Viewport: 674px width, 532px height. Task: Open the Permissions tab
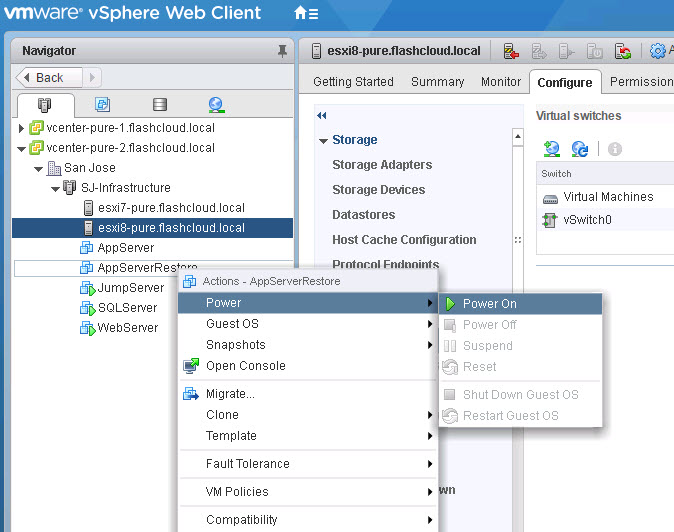pos(641,82)
